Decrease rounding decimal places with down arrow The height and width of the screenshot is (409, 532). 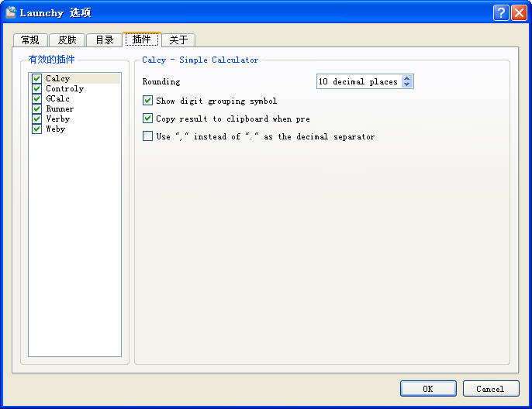pyautogui.click(x=407, y=84)
